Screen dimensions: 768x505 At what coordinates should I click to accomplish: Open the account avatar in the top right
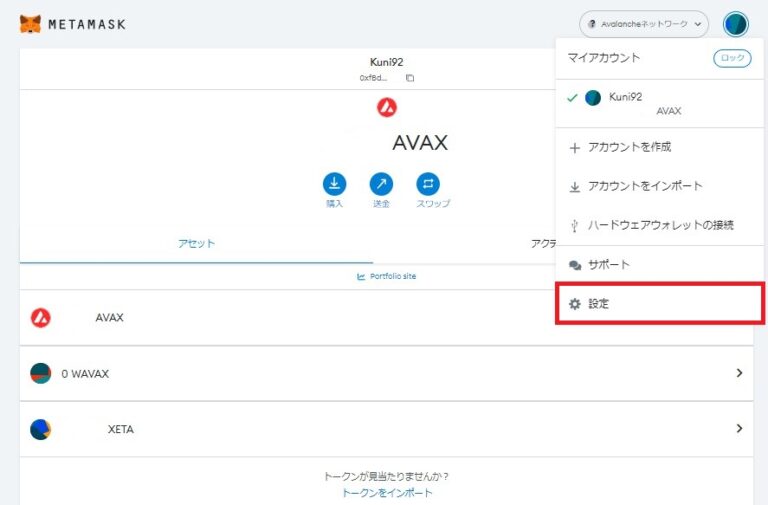point(736,24)
